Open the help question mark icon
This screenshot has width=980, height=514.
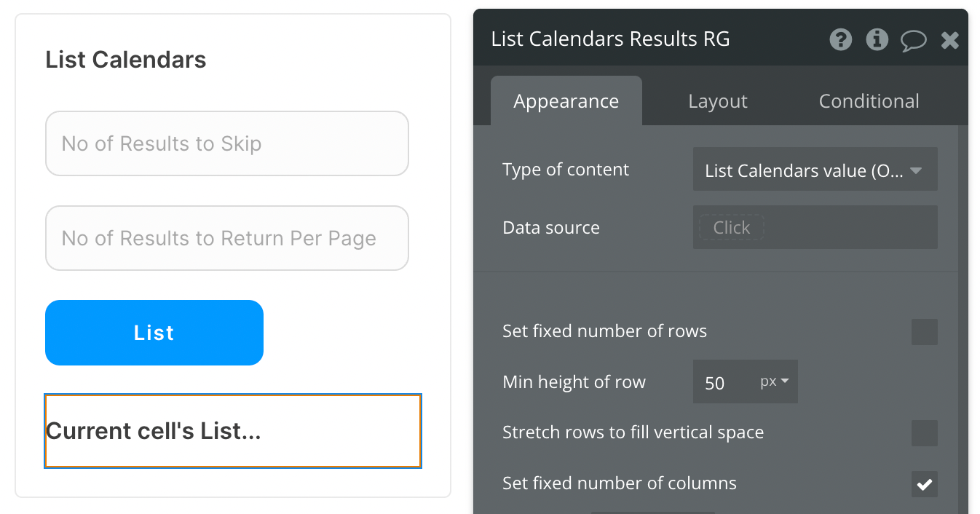tap(841, 39)
